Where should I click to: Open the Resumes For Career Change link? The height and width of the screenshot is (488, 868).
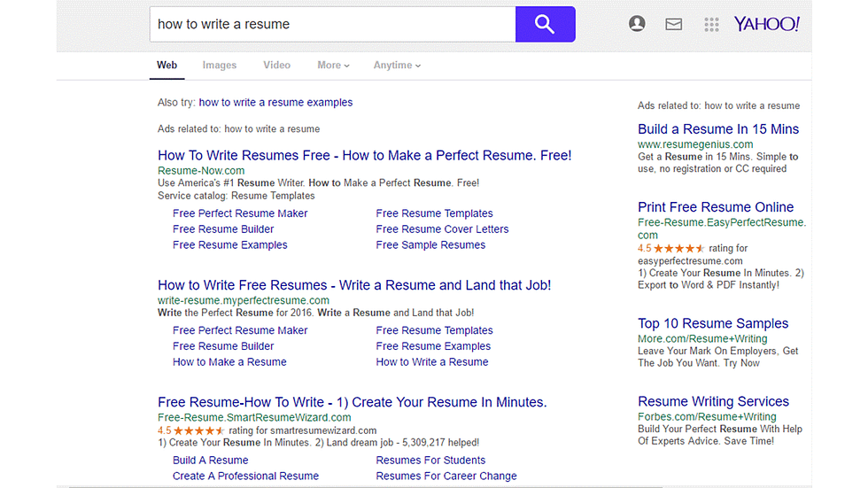pyautogui.click(x=446, y=476)
